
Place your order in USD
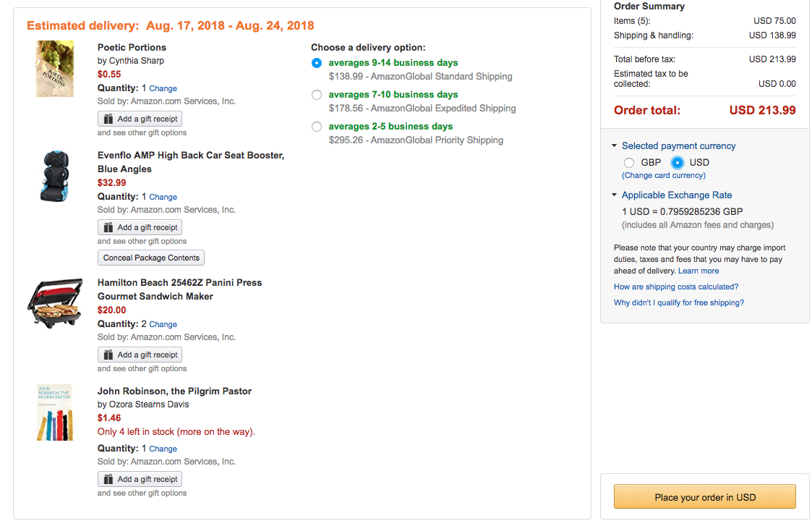[x=704, y=497]
